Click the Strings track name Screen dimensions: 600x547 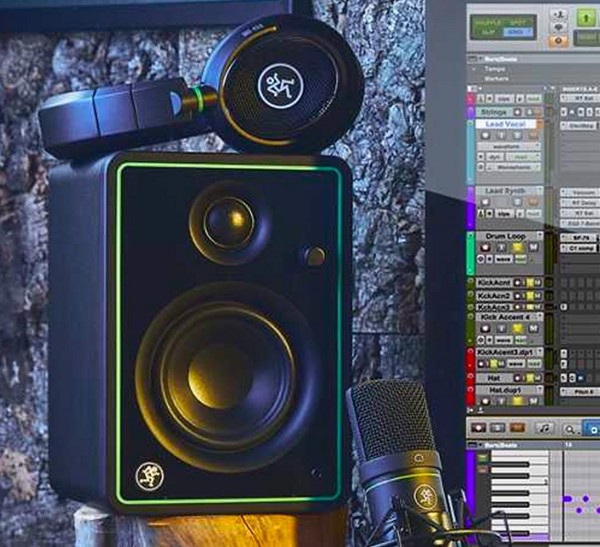492,114
